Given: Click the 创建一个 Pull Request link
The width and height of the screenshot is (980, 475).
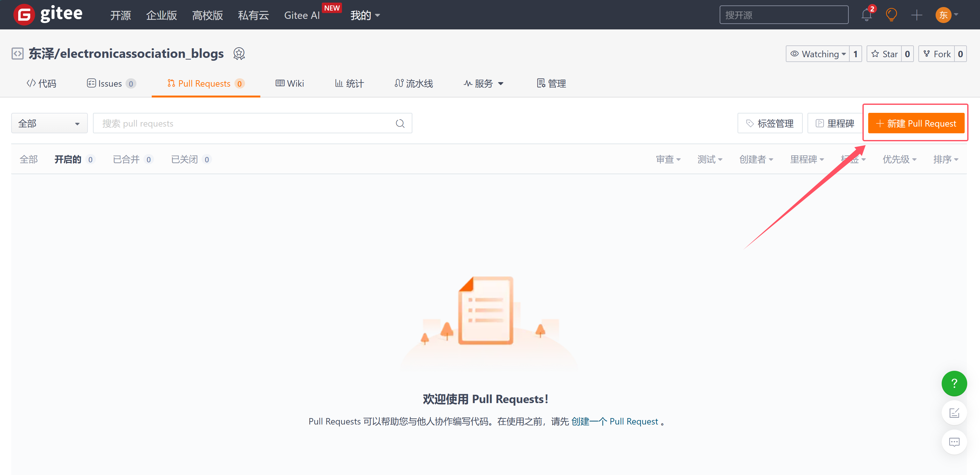Looking at the screenshot, I should click(x=614, y=421).
